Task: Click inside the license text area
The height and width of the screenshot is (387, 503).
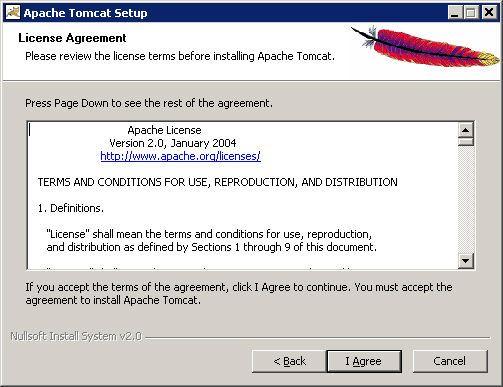Action: coord(243,195)
